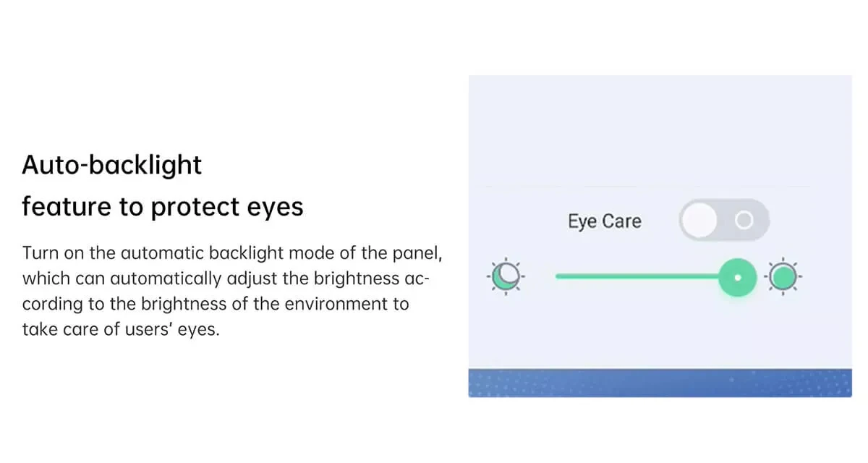This screenshot has width=868, height=463.
Task: Click the green brightness slider track
Action: pos(637,276)
